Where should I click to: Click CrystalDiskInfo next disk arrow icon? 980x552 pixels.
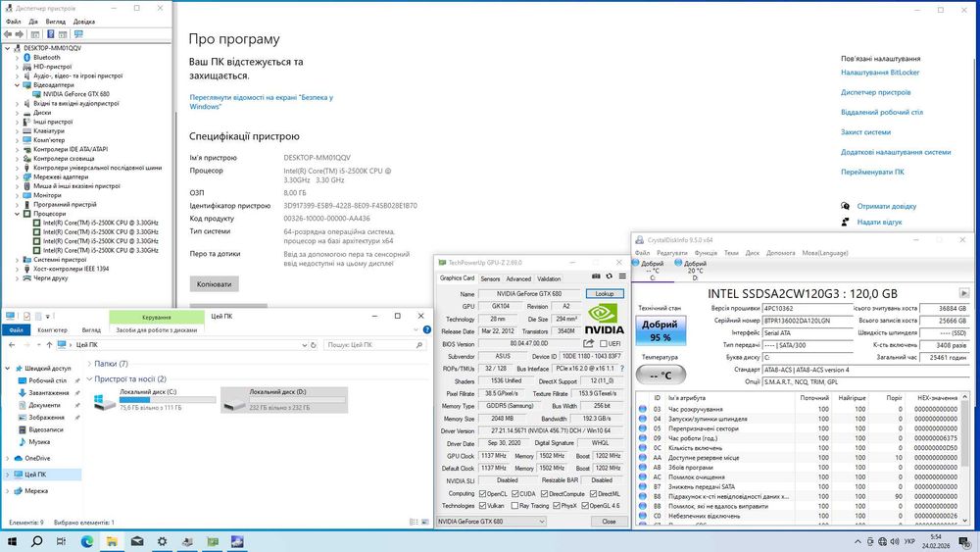tap(964, 293)
